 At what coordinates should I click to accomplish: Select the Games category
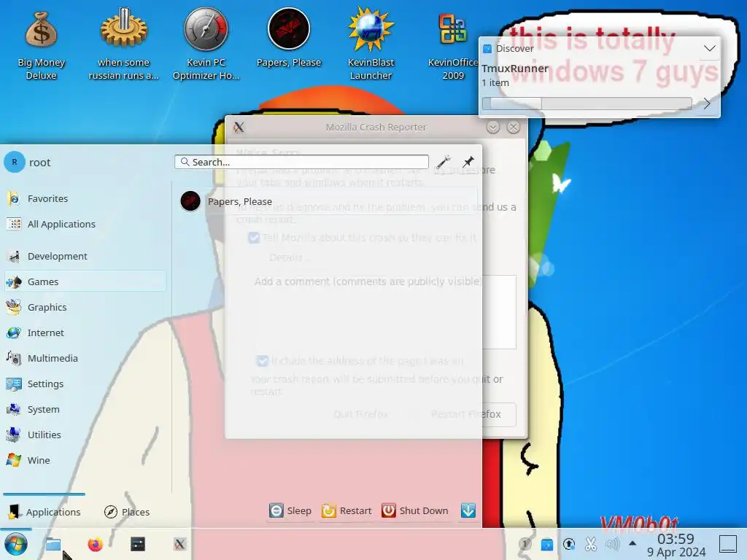pos(86,281)
